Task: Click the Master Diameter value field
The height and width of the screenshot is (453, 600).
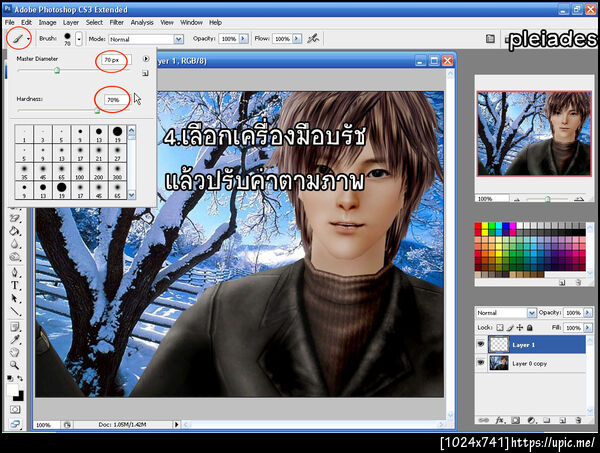Action: tap(117, 60)
